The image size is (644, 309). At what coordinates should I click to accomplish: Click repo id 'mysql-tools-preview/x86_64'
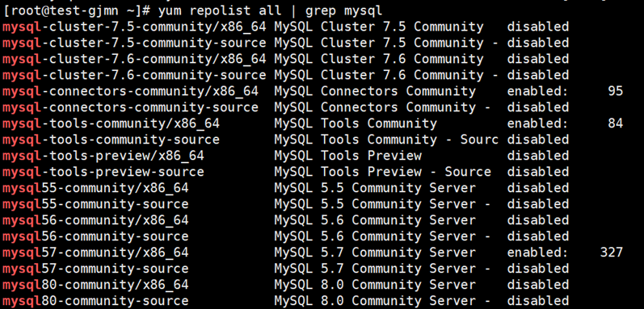(103, 157)
